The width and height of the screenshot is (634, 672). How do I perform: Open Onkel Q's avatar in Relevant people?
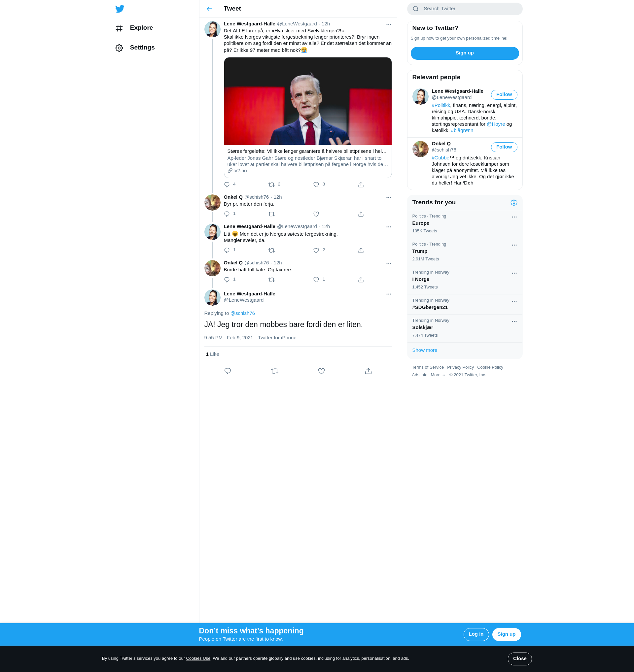point(420,149)
